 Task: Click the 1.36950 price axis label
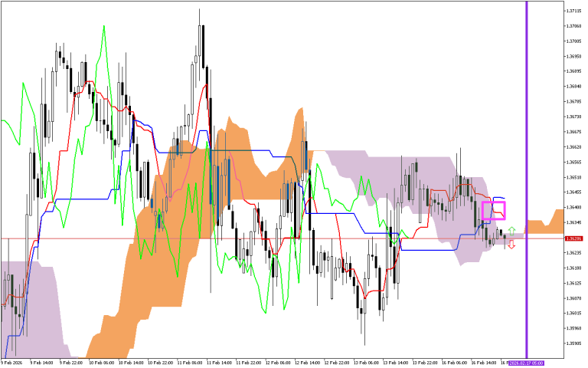pos(574,56)
